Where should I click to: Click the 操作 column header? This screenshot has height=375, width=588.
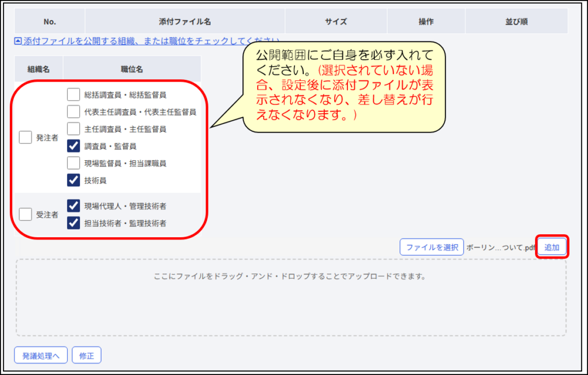tap(426, 21)
